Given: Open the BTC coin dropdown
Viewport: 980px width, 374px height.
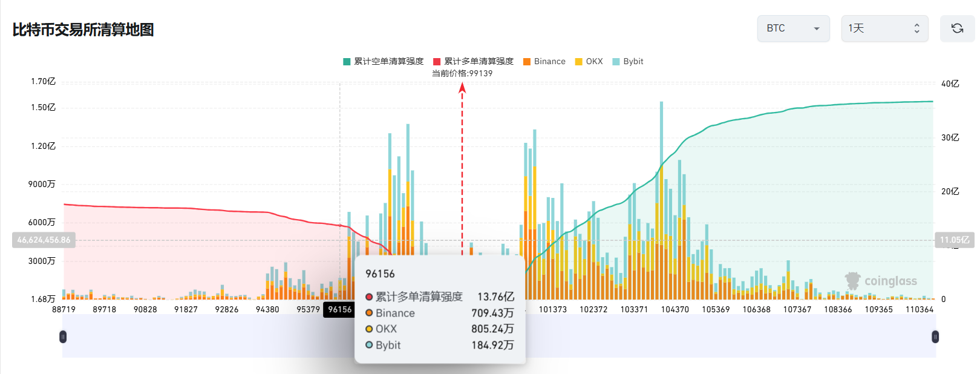Looking at the screenshot, I should [793, 28].
